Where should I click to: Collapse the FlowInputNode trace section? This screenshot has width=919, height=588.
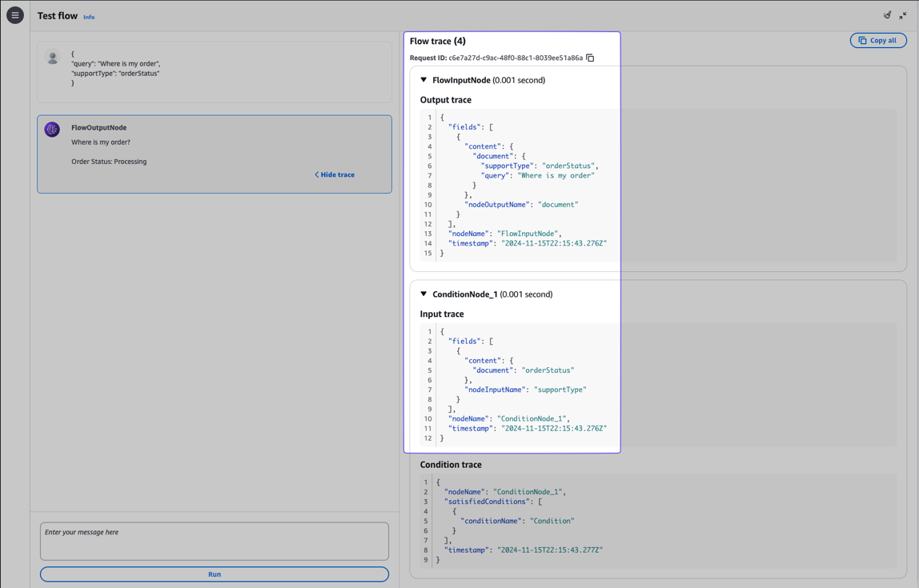pyautogui.click(x=424, y=80)
